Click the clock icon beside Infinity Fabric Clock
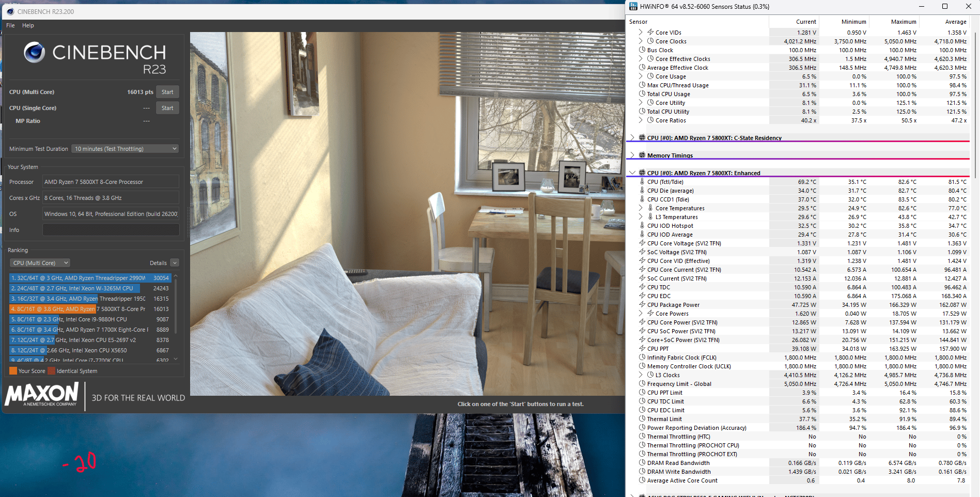Image resolution: width=980 pixels, height=497 pixels. point(642,358)
